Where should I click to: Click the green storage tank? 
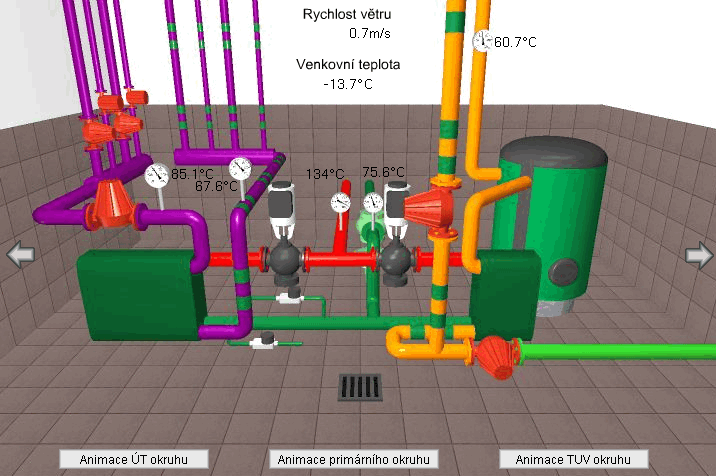[553, 224]
